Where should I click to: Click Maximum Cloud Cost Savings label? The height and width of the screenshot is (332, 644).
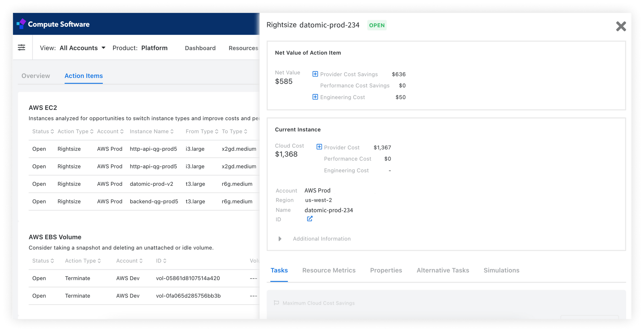(318, 303)
